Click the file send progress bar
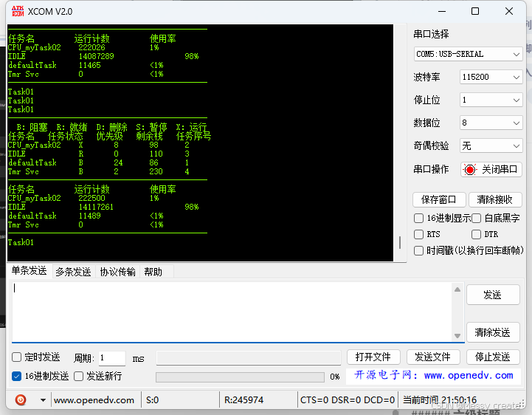Viewport: 532px width, 415px height. tap(240, 377)
